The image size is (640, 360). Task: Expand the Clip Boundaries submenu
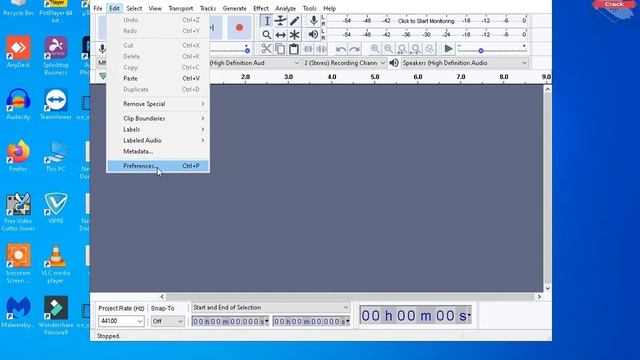158,118
